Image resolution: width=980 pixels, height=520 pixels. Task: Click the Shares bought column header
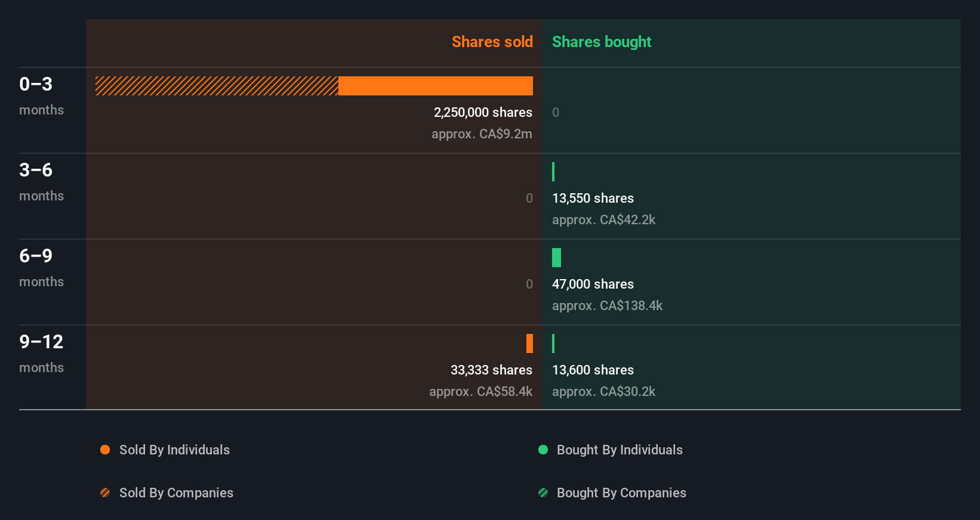tap(602, 42)
